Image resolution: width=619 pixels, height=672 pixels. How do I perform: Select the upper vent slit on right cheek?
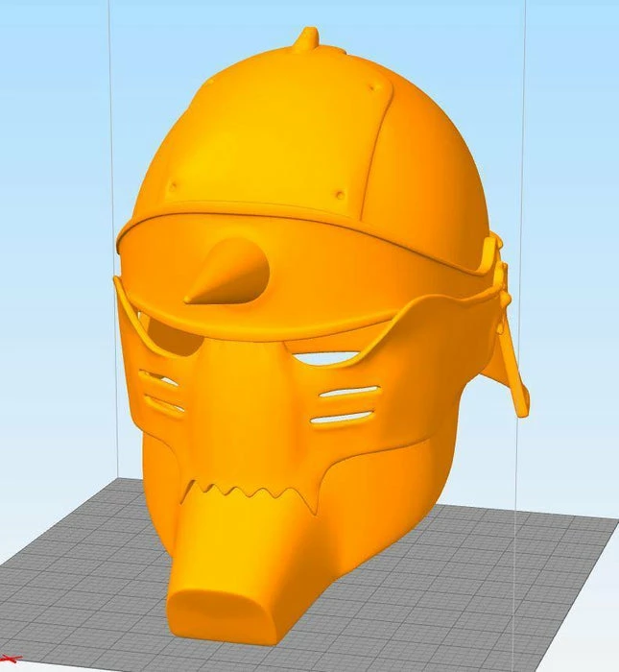345,395
